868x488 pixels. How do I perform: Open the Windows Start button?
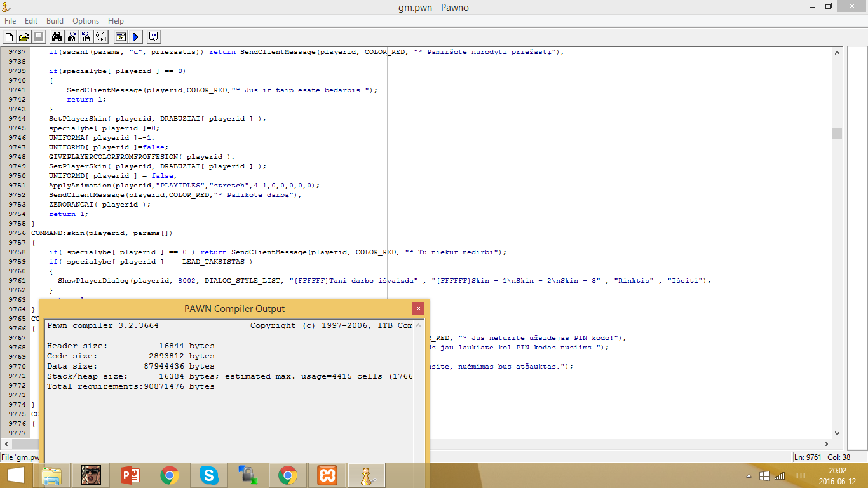click(x=15, y=475)
